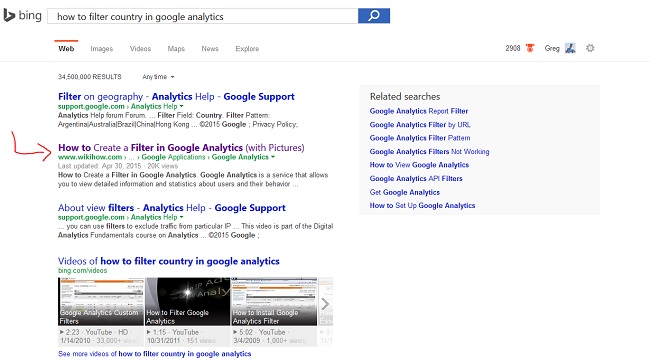This screenshot has width=650, height=361.
Task: Open the Filter on geography result
Action: (176, 97)
